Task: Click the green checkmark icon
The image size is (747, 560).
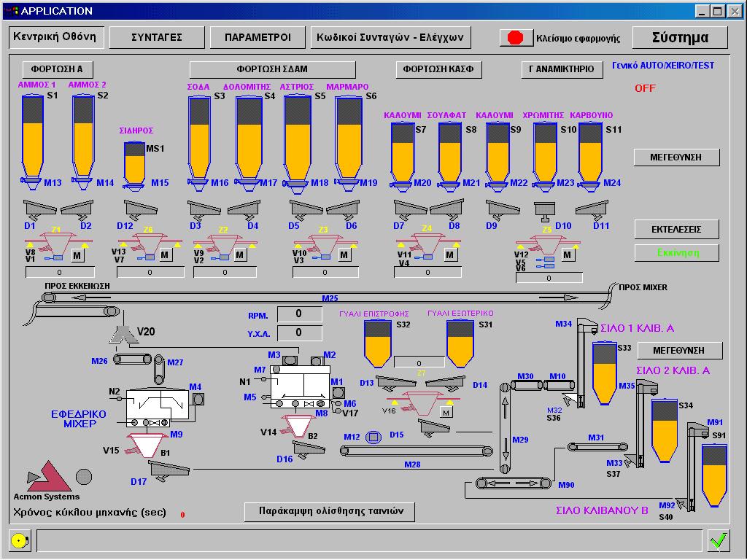Action: 719,540
